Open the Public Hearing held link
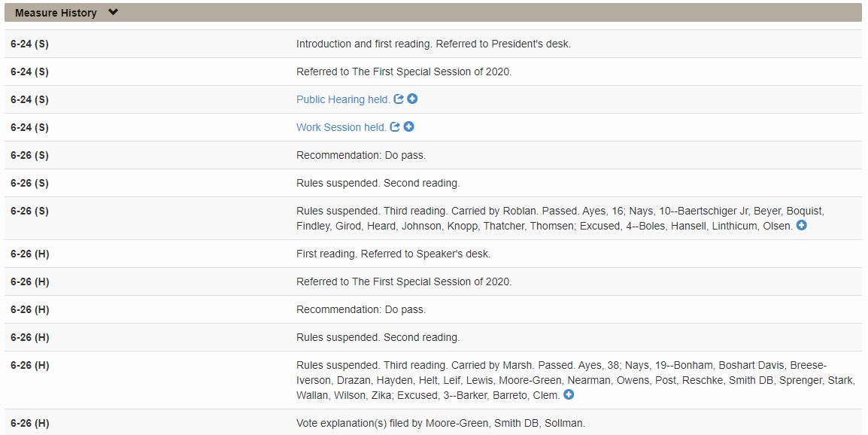868x435 pixels. pyautogui.click(x=343, y=99)
